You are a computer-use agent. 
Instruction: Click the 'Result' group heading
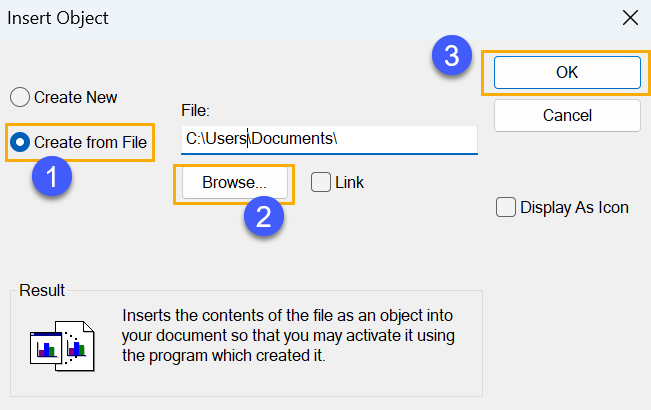(42, 290)
